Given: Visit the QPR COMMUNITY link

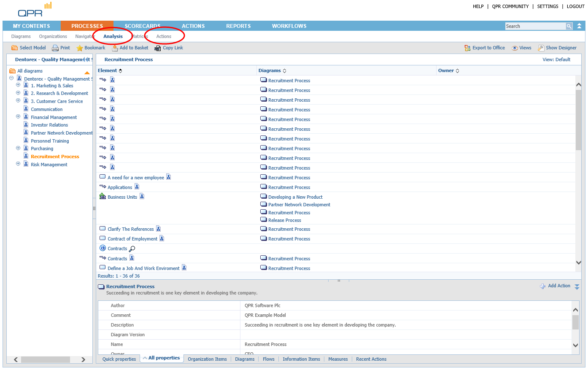Looking at the screenshot, I should 510,6.
